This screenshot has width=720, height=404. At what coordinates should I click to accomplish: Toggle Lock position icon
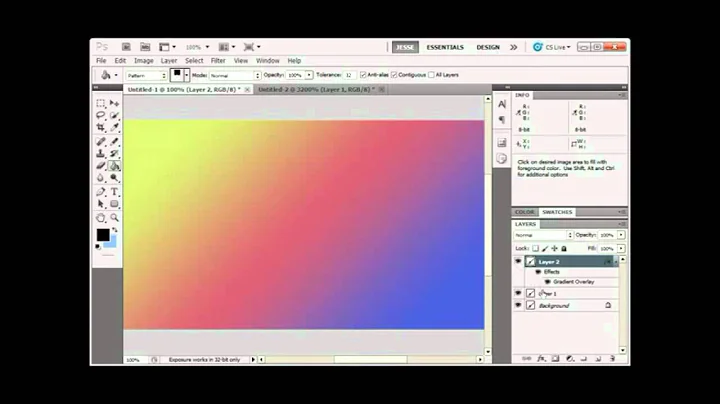coord(554,248)
